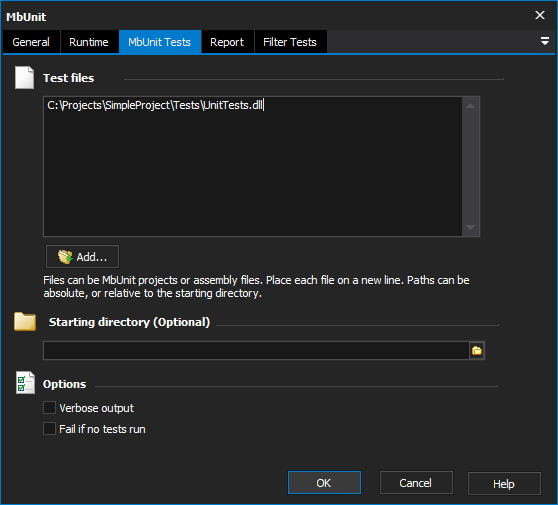This screenshot has height=505, width=558.
Task: Switch to the General tab
Action: (31, 42)
